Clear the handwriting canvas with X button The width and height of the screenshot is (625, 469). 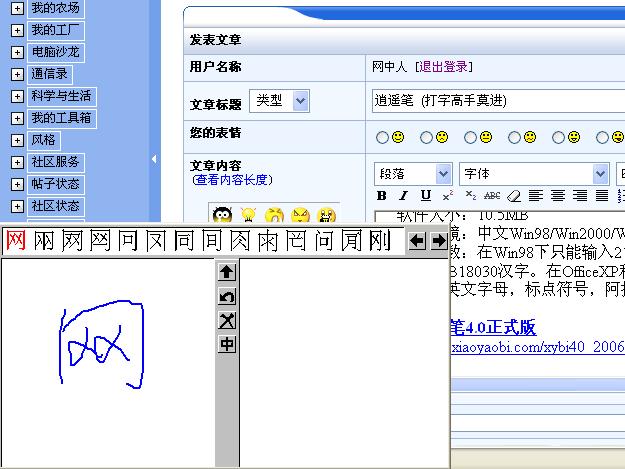227,320
